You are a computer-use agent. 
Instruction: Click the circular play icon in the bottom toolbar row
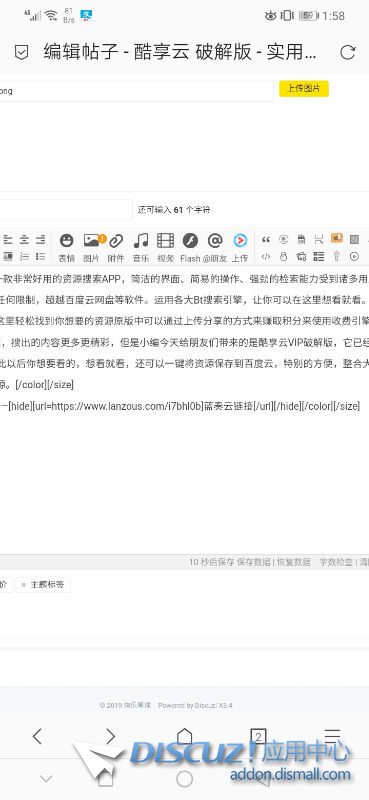tap(355, 256)
